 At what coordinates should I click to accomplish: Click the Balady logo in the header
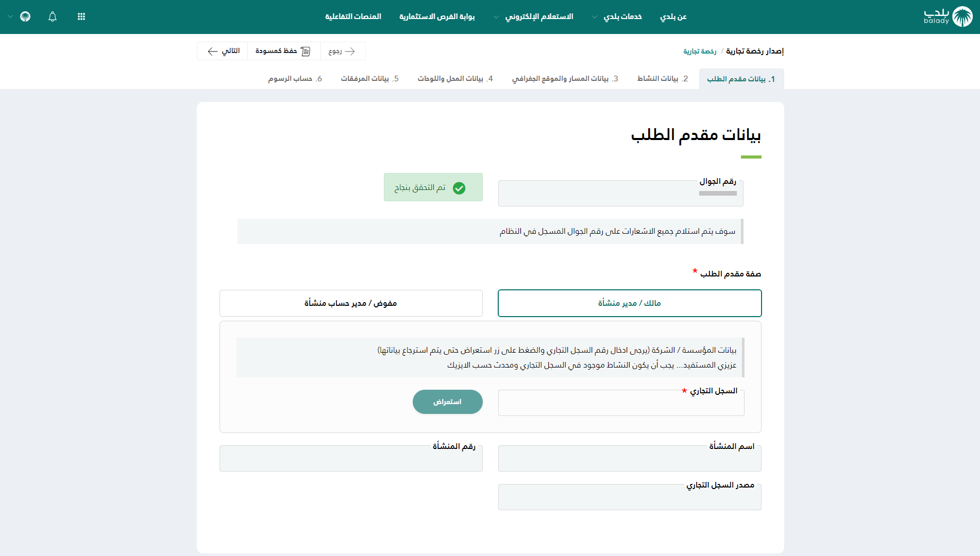[x=948, y=16]
